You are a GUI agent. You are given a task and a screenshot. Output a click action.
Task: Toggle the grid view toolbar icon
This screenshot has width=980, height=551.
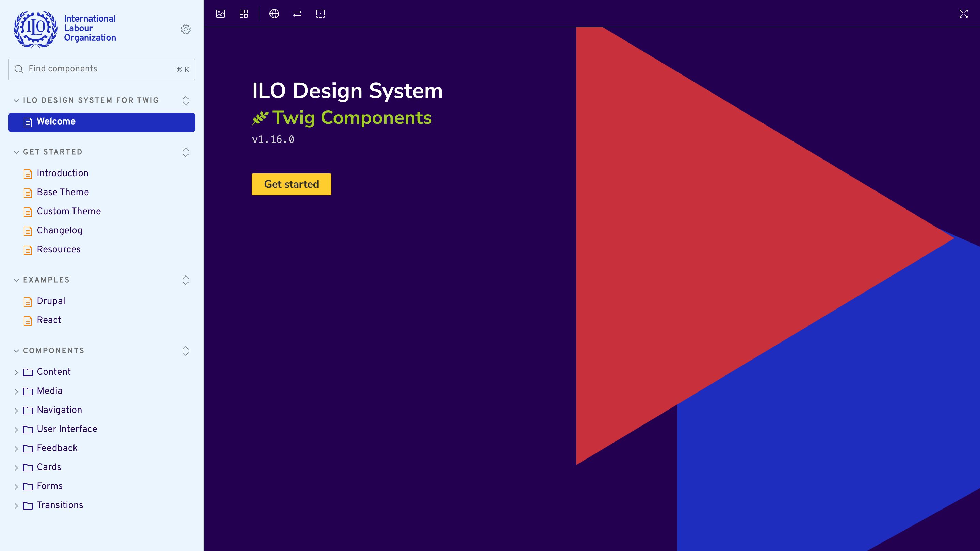(244, 14)
